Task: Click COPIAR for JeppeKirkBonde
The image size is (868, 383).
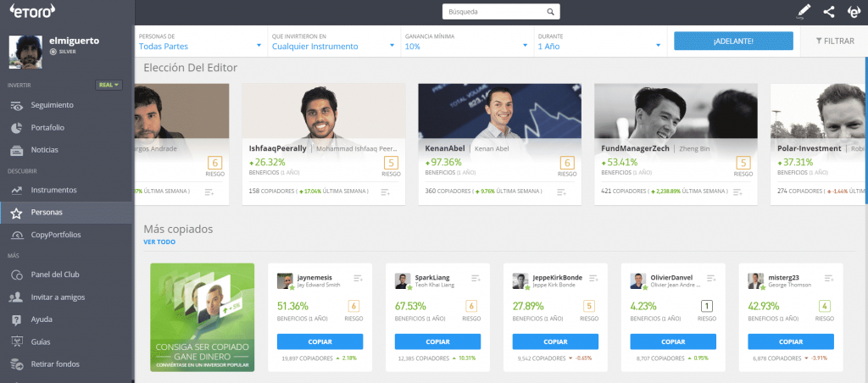Action: [556, 341]
